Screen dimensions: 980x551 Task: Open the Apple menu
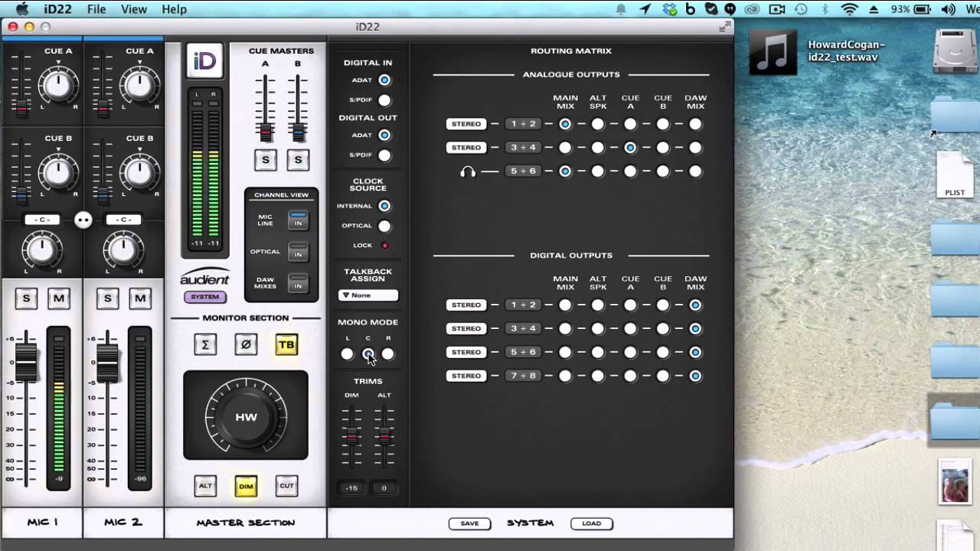click(x=22, y=9)
